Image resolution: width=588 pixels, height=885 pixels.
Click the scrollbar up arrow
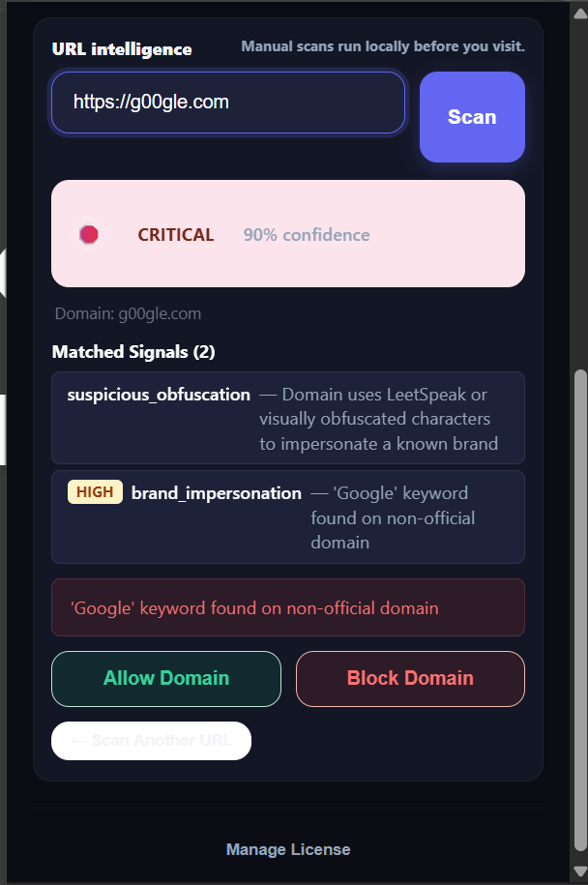580,13
